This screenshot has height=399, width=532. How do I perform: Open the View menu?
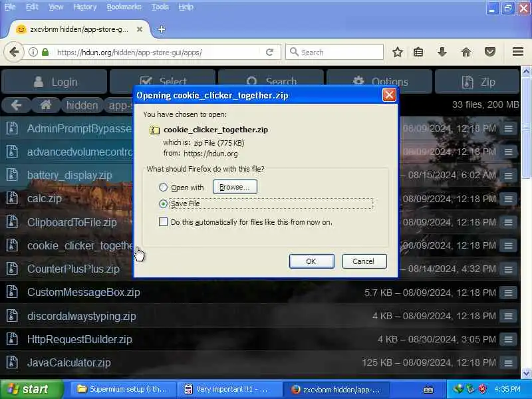pyautogui.click(x=56, y=7)
